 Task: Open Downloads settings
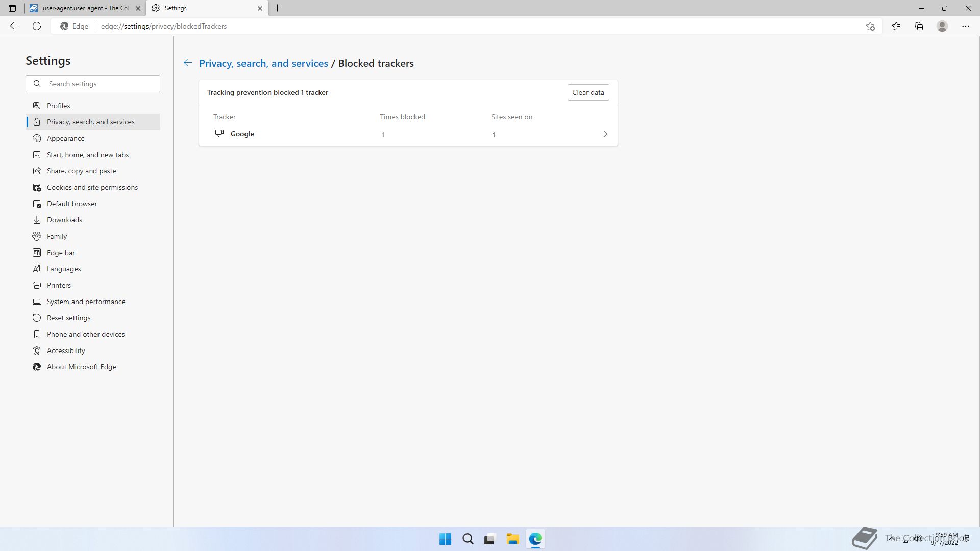(93, 220)
